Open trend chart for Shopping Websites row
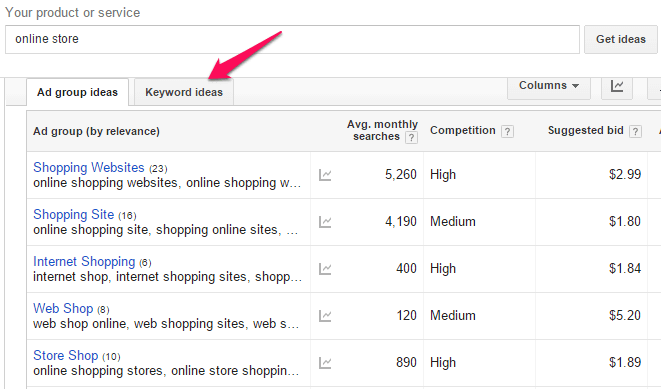Screen dimensions: 661x389 tap(325, 175)
